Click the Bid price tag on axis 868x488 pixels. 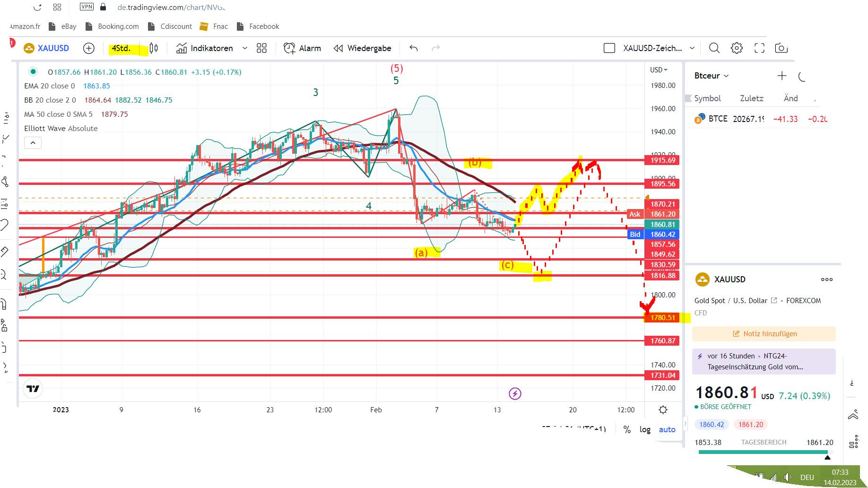click(x=634, y=235)
